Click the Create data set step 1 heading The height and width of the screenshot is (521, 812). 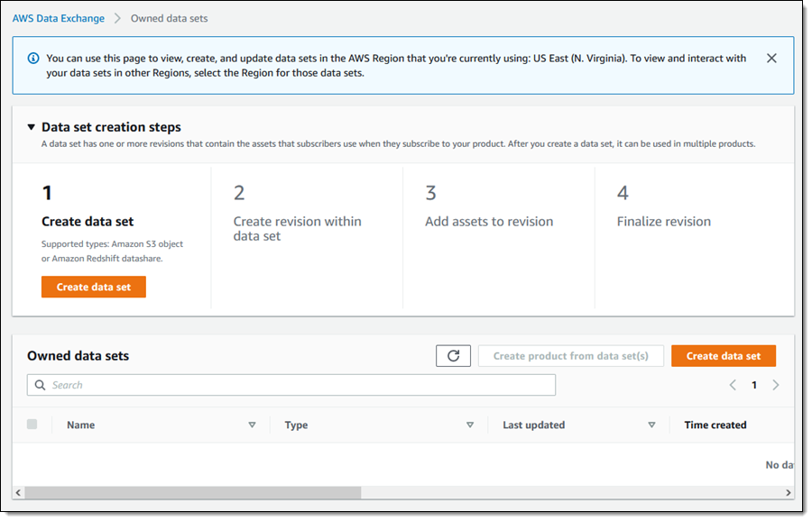coord(88,222)
